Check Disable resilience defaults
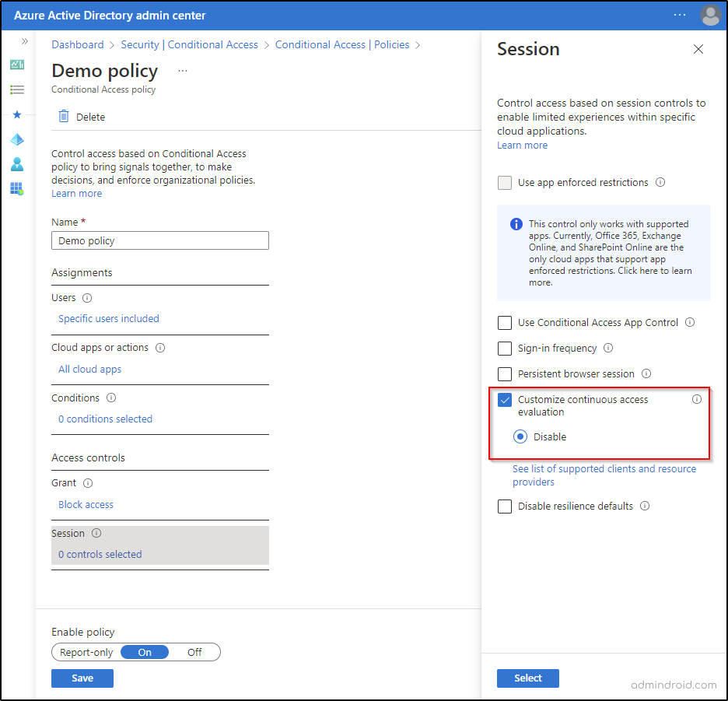Image resolution: width=728 pixels, height=701 pixels. click(x=505, y=506)
